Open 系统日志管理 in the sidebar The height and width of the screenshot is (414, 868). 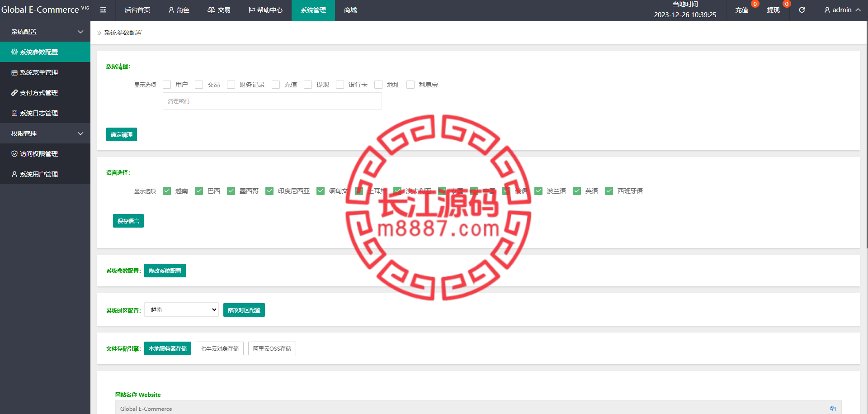[45, 113]
